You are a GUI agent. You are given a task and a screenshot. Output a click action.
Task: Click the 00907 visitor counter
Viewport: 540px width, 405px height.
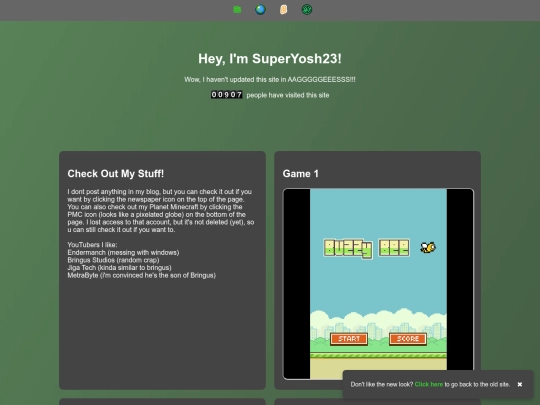click(x=227, y=95)
